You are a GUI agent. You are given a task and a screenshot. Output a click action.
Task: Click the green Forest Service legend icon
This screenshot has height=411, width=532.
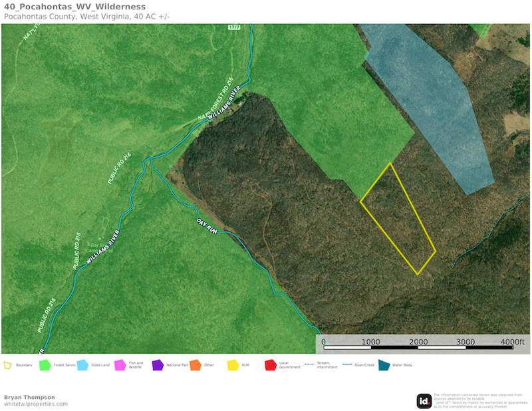pyautogui.click(x=45, y=365)
